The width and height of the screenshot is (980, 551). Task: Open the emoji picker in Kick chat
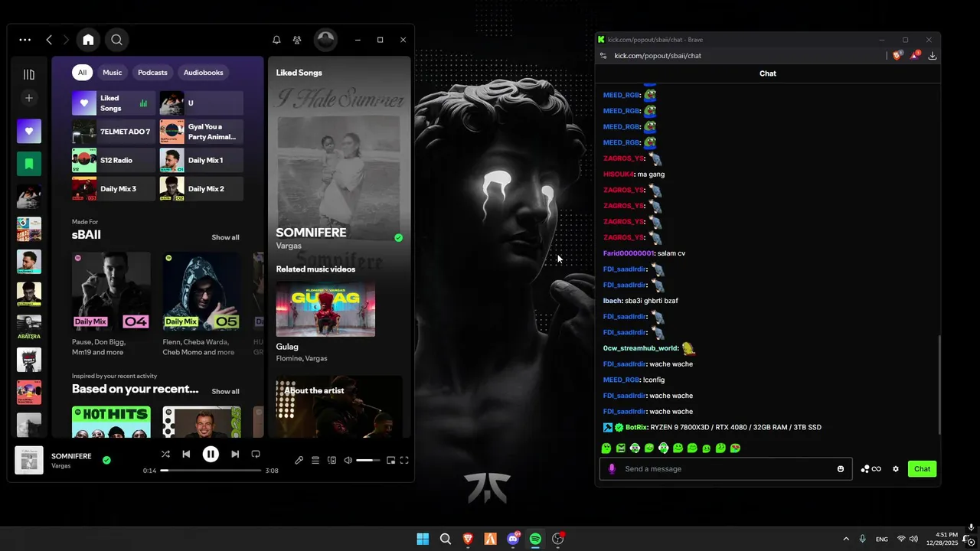click(x=841, y=469)
